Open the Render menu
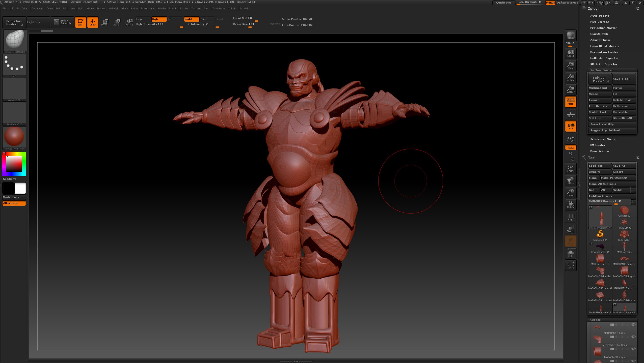The image size is (644, 363). click(162, 9)
